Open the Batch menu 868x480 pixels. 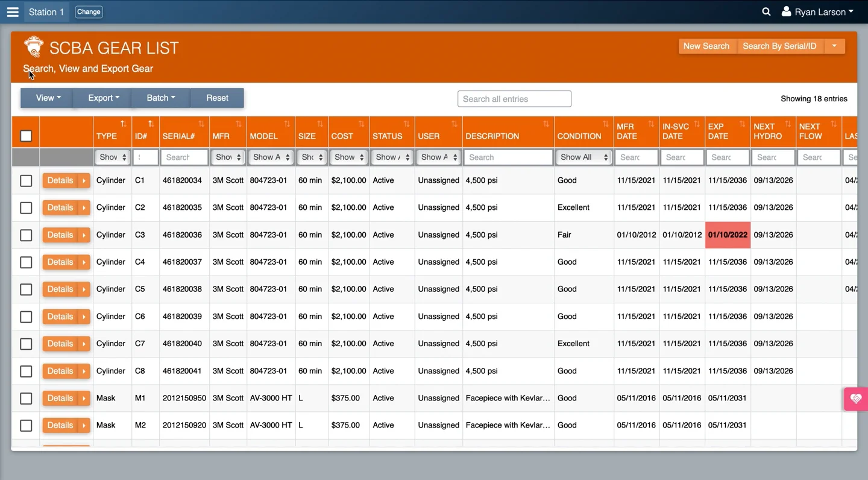pyautogui.click(x=160, y=98)
